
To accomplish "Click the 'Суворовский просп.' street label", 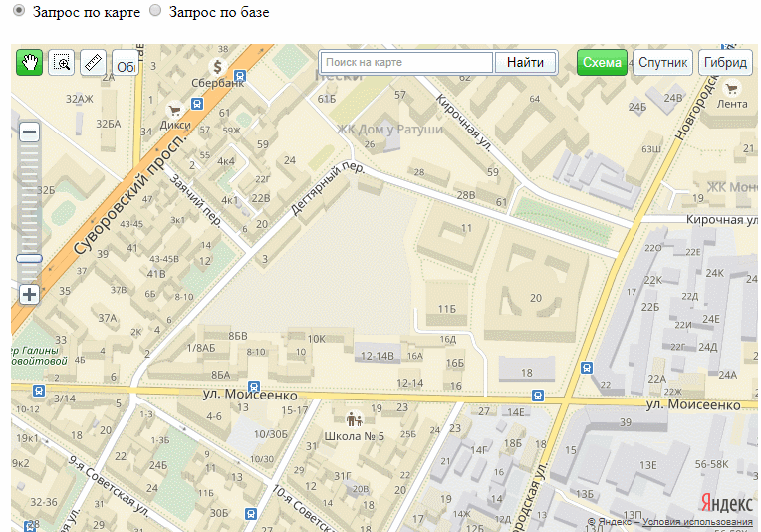I will pyautogui.click(x=130, y=194).
